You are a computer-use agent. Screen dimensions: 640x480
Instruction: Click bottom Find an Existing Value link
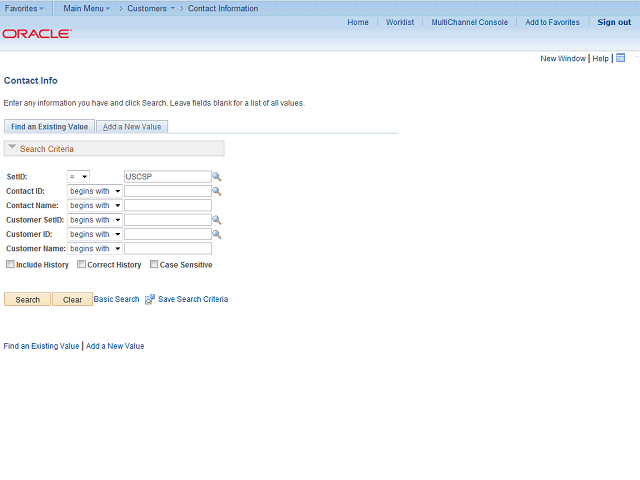tap(41, 346)
